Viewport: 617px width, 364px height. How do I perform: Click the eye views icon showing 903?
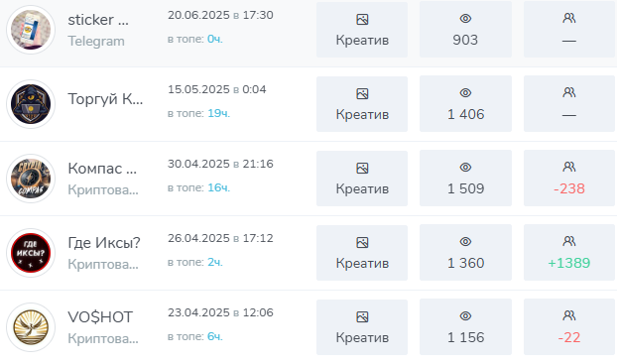(x=465, y=19)
